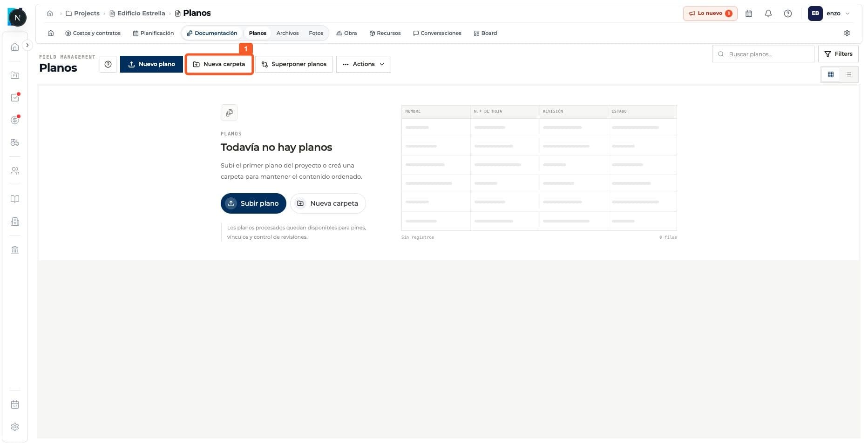Click the help question mark beside Planos title
The image size is (868, 444).
tap(108, 64)
